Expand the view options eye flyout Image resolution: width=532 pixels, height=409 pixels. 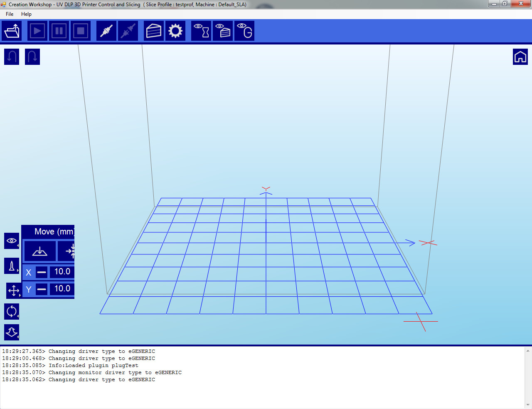(12, 241)
